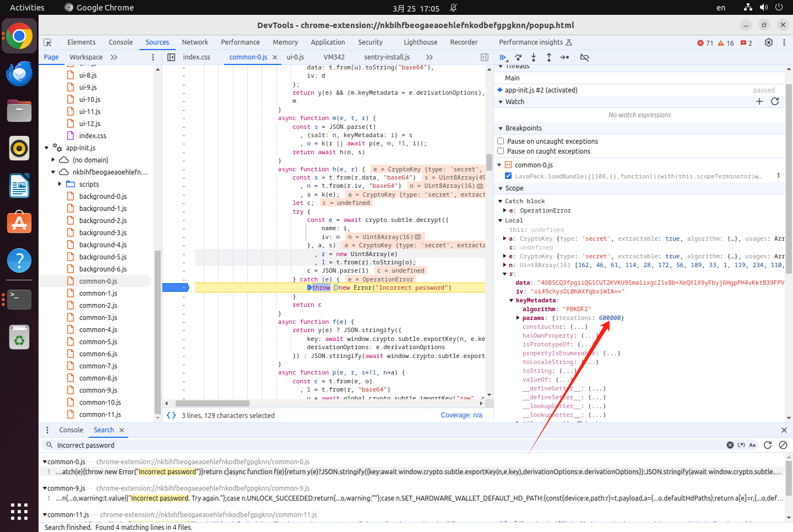Click the step out of function icon
Image resolution: width=793 pixels, height=532 pixels.
coord(549,57)
